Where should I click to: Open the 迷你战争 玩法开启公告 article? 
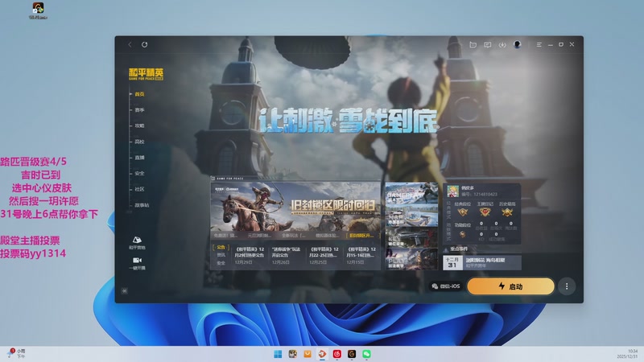tap(287, 255)
